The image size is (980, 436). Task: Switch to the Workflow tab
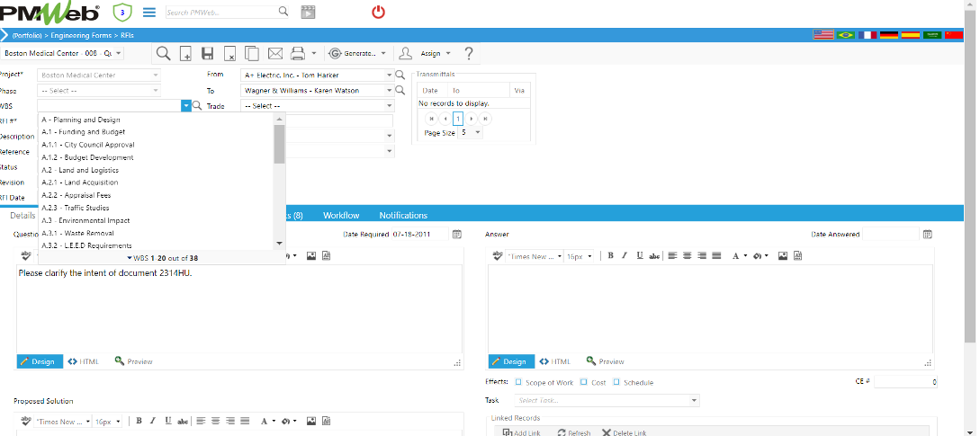[x=341, y=216]
